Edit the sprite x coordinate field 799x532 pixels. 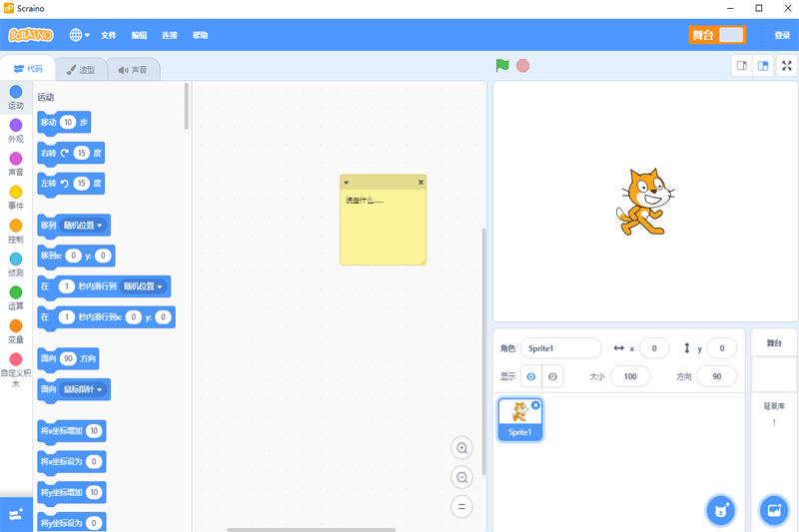pyautogui.click(x=654, y=348)
